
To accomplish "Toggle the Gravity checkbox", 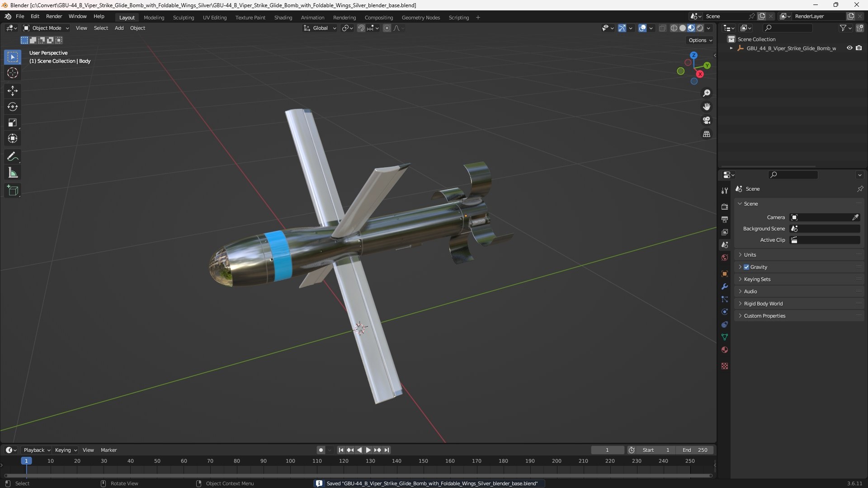I will tap(746, 267).
